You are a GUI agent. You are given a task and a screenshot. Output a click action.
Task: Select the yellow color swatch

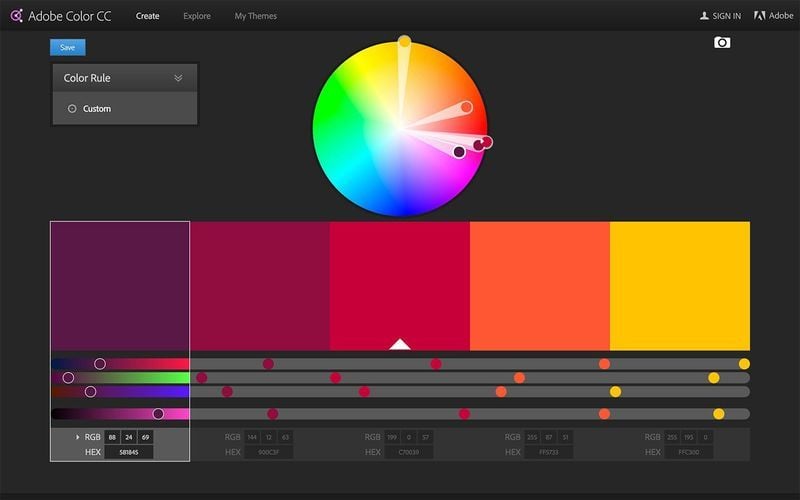coord(680,285)
